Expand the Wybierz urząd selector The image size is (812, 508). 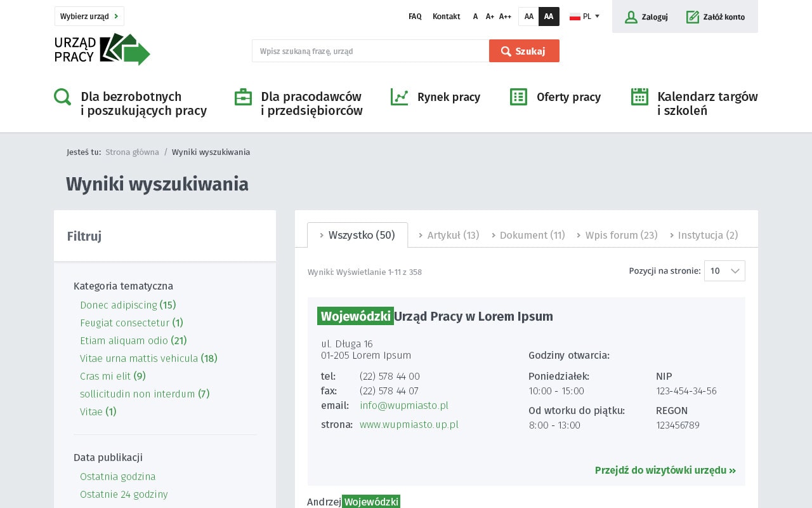coord(89,17)
